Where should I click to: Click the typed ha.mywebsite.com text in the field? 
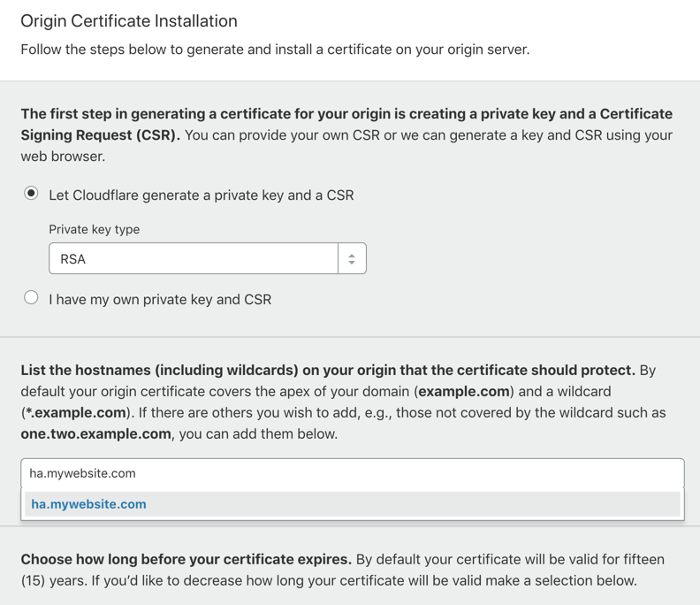[x=82, y=473]
